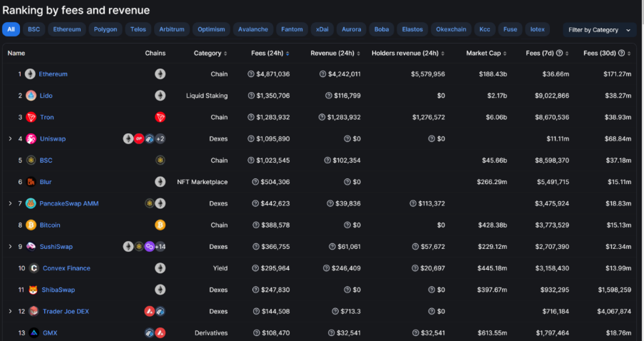Click the +14 chains badge in SushiSwap row

(x=160, y=247)
